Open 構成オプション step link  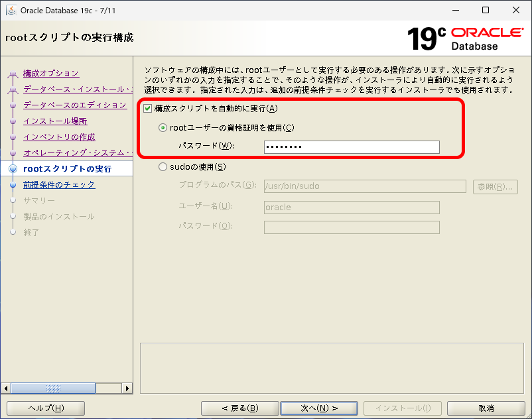tap(51, 73)
